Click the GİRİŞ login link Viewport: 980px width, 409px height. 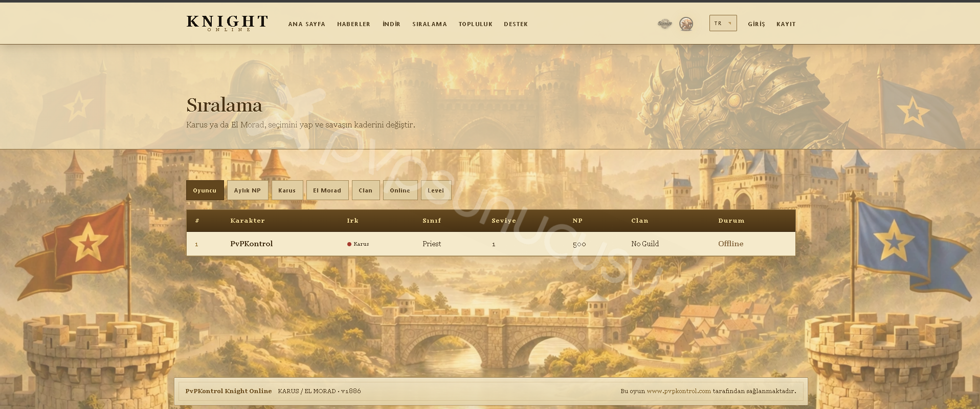click(x=756, y=24)
